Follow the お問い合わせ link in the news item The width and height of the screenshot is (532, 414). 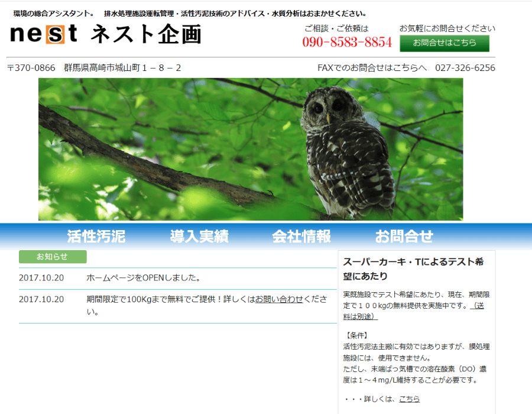[279, 299]
